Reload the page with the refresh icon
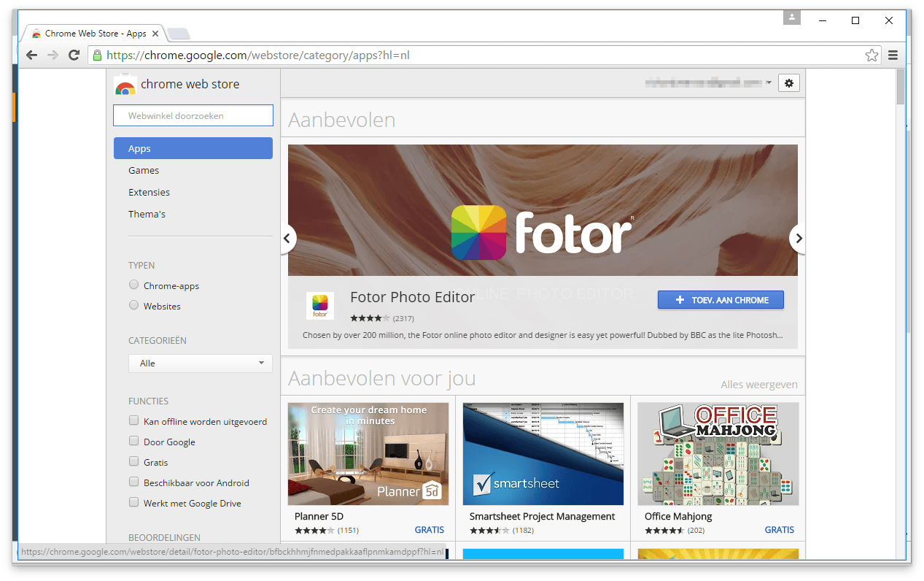This screenshot has width=924, height=581. pyautogui.click(x=74, y=55)
